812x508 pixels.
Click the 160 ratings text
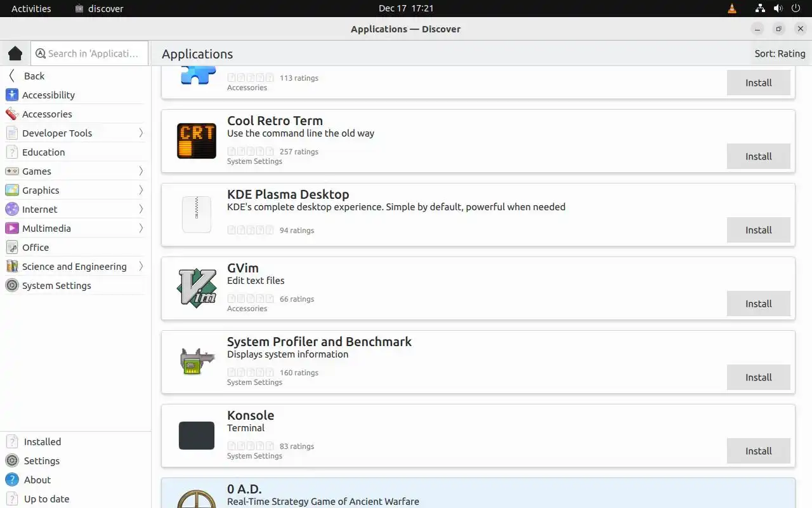(299, 373)
